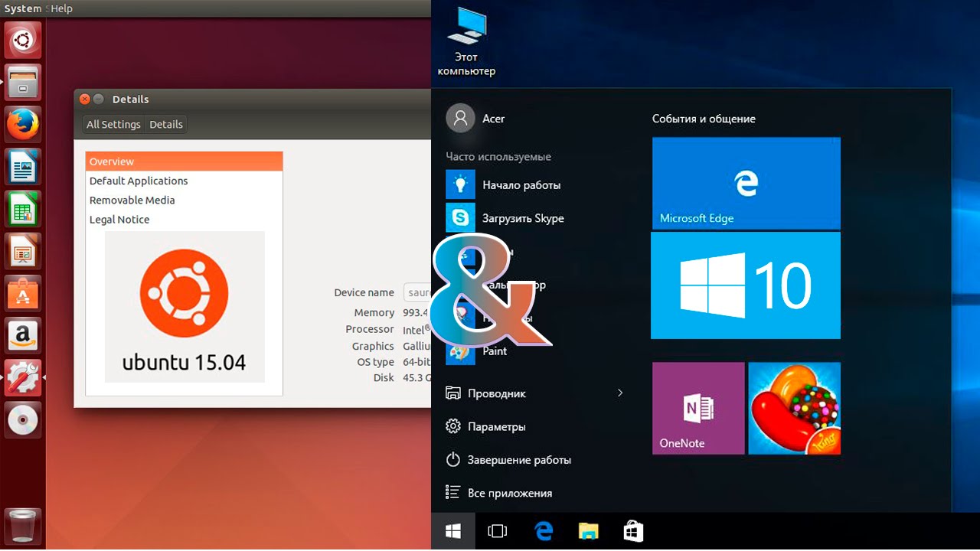Open LibreOffice Impress from the launcher
Viewport: 980px width, 551px height.
pos(23,250)
